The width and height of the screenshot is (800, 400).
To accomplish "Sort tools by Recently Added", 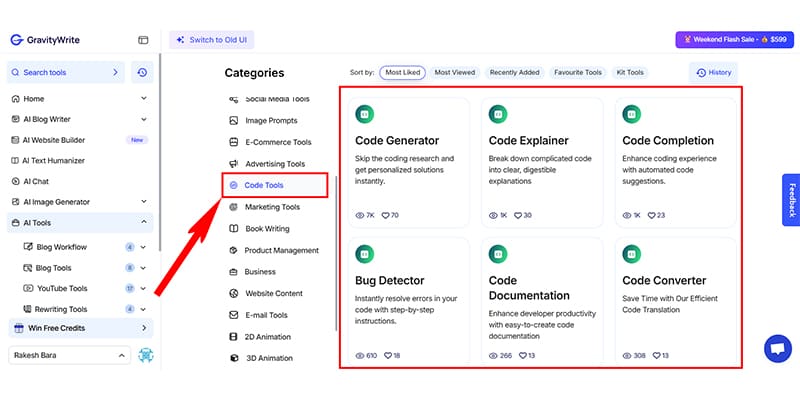I will pyautogui.click(x=514, y=72).
